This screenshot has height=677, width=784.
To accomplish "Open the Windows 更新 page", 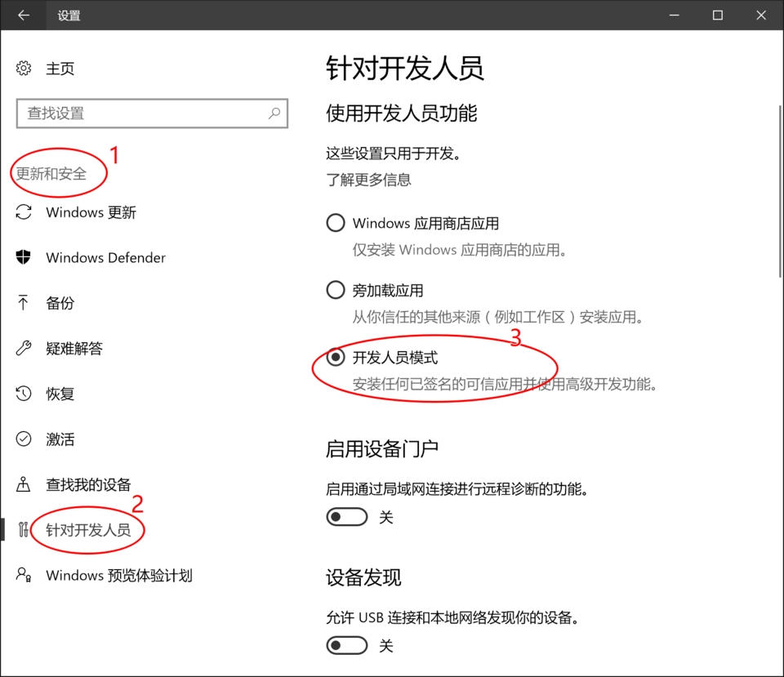I will tap(91, 212).
